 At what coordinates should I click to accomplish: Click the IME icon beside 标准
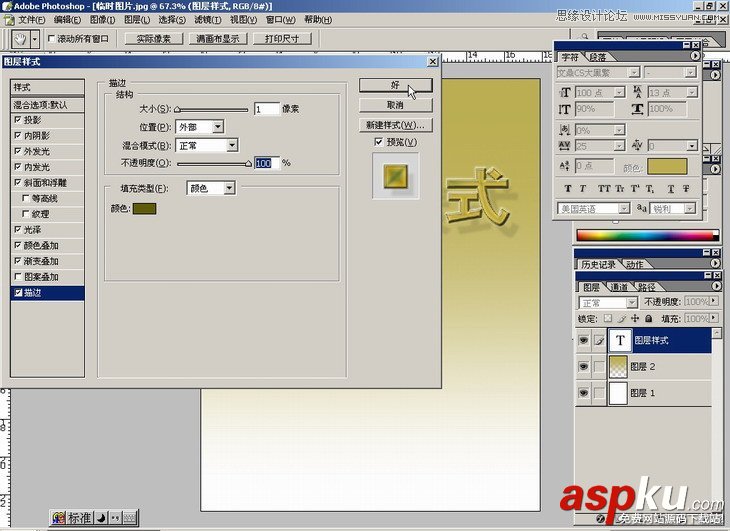click(59, 518)
